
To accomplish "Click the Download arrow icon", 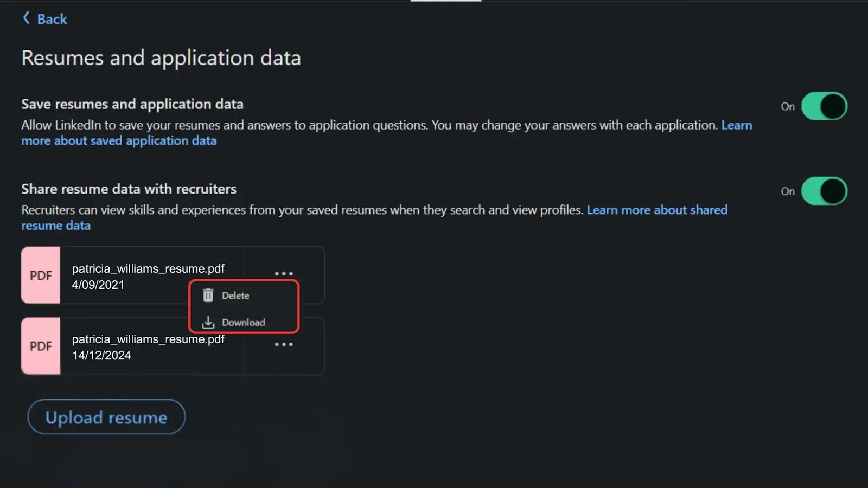I will tap(208, 323).
